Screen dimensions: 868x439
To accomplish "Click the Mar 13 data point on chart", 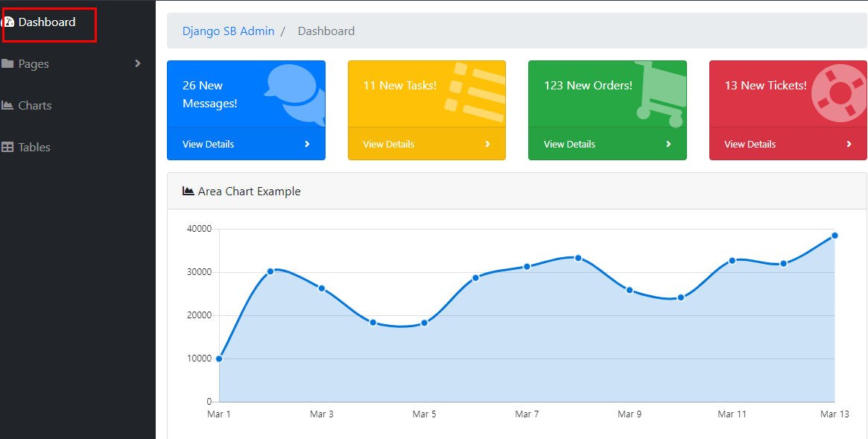I will click(x=834, y=236).
